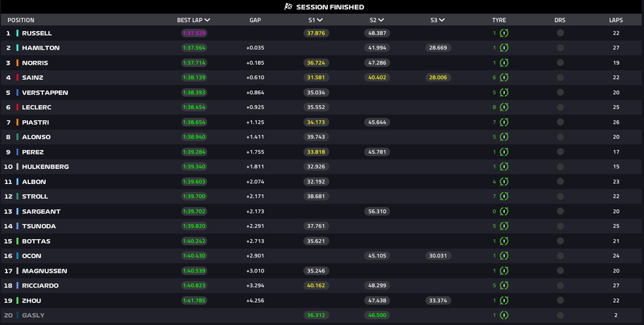Click Leclerc's tyre compound icon
The width and height of the screenshot is (644, 325).
coord(504,107)
